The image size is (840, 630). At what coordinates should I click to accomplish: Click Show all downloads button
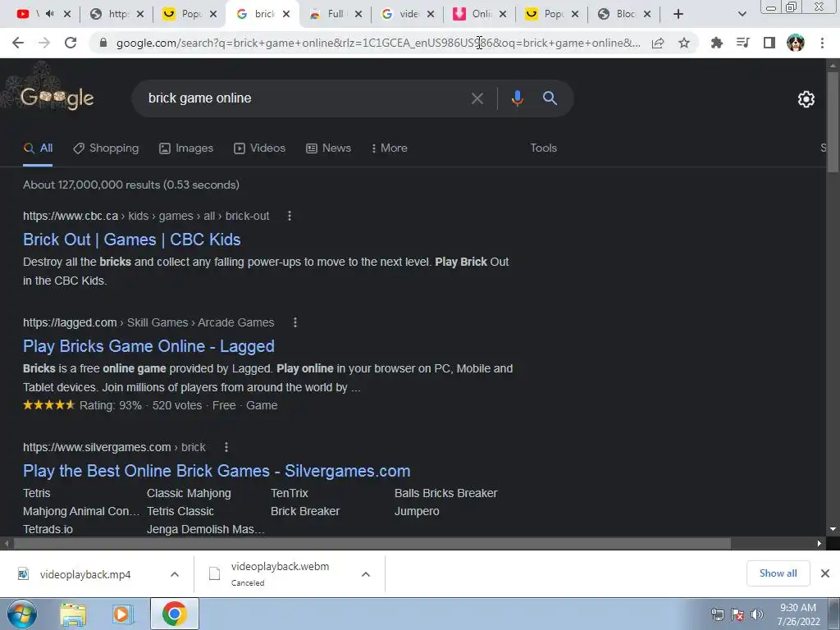tap(778, 573)
